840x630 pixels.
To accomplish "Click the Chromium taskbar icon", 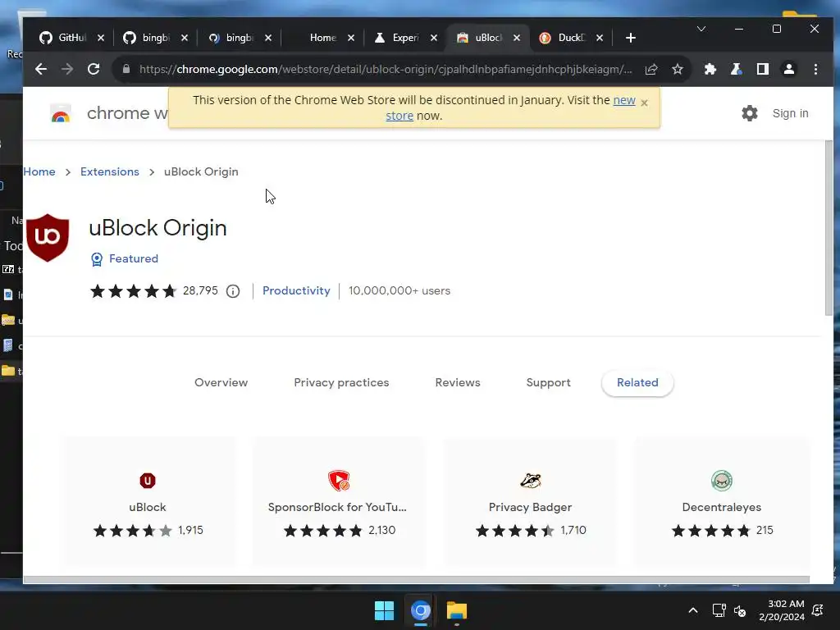I will [421, 610].
